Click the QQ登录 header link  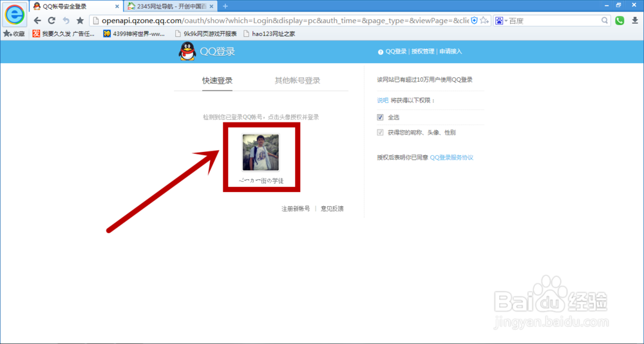(396, 52)
